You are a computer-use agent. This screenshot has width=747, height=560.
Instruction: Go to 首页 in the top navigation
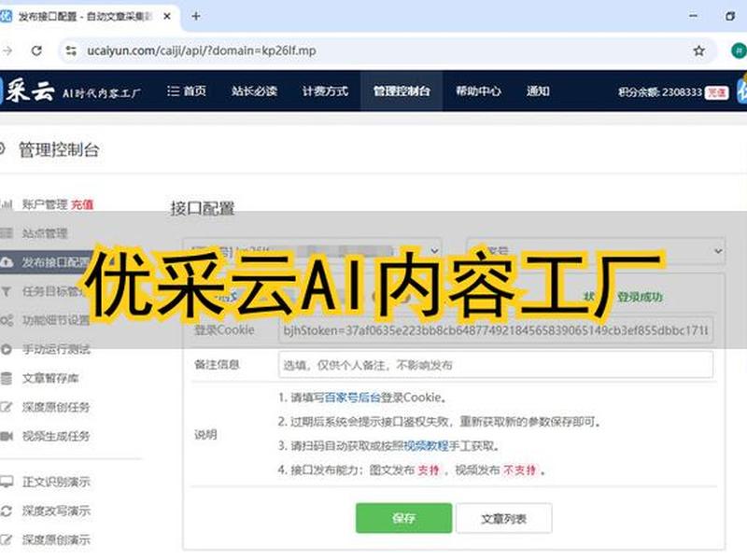click(x=187, y=91)
